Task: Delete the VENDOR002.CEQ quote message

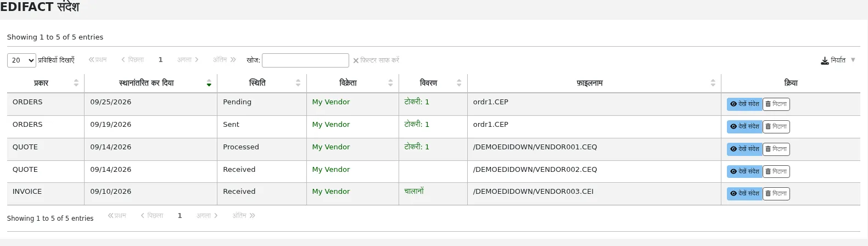Action: click(776, 172)
